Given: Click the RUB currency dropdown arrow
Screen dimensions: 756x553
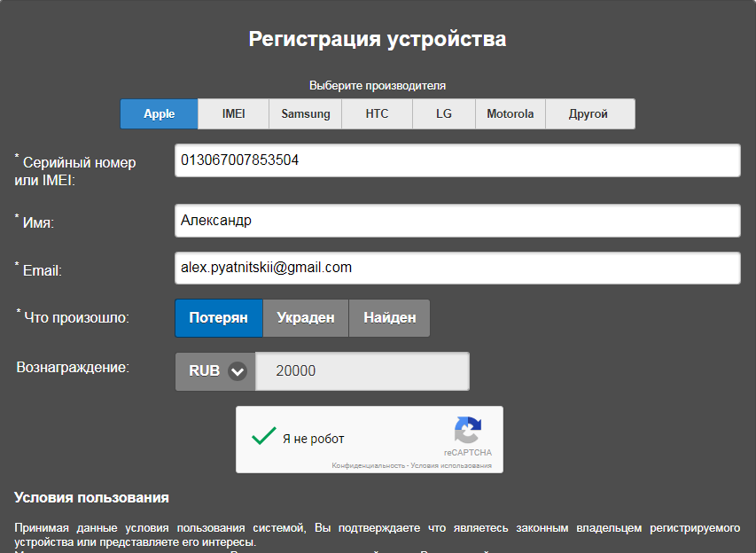Looking at the screenshot, I should pos(237,371).
